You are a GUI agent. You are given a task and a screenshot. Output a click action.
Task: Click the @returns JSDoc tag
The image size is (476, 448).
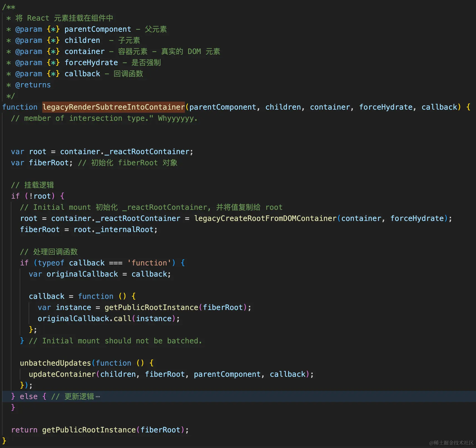(33, 85)
